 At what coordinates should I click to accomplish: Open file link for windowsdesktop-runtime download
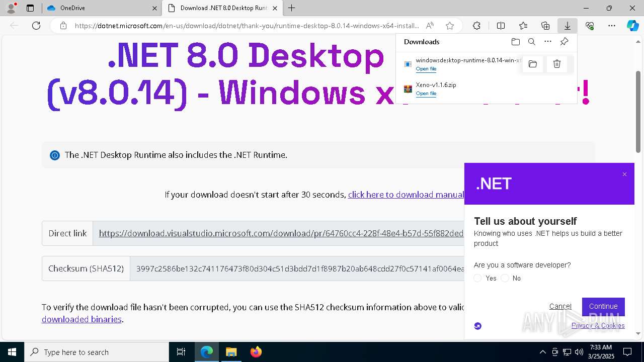[x=426, y=69]
